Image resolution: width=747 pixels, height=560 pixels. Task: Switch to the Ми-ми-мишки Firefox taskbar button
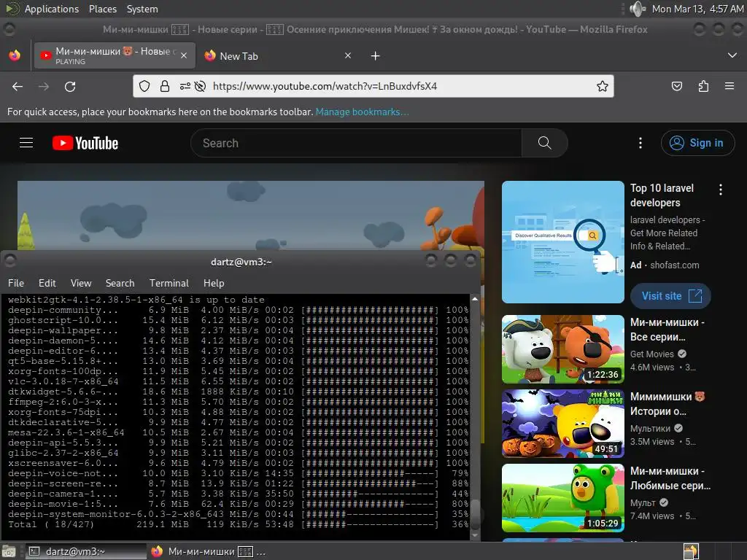pos(208,551)
